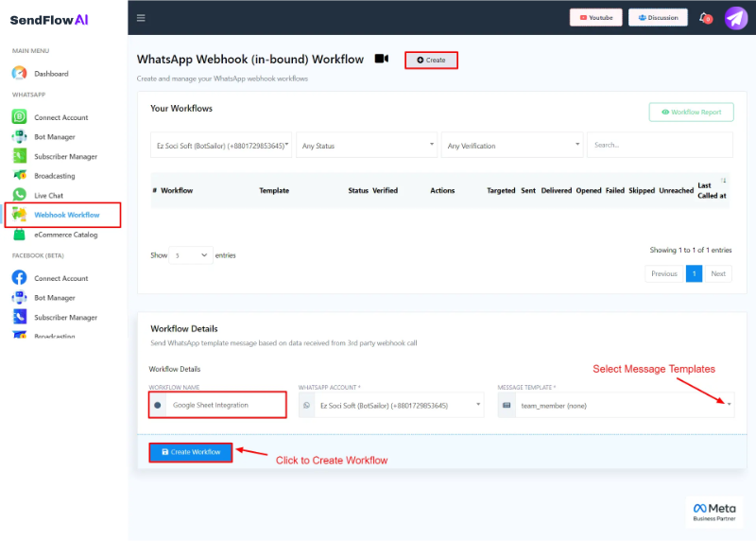Focus the Workflow Name input field
756x541 pixels.
tap(226, 405)
